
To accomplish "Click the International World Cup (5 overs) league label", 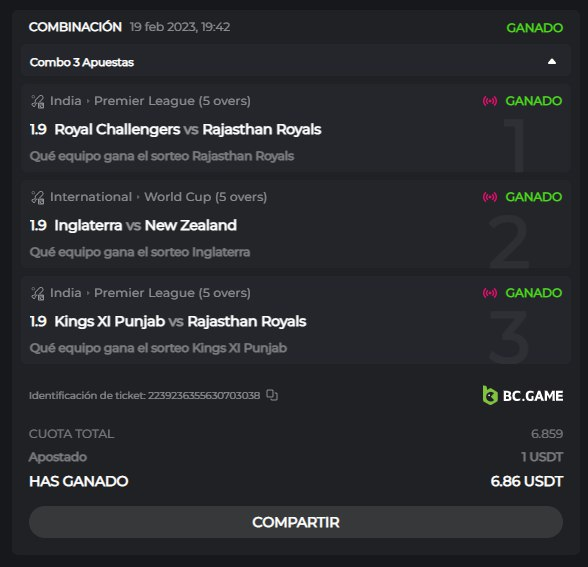I will coord(158,197).
